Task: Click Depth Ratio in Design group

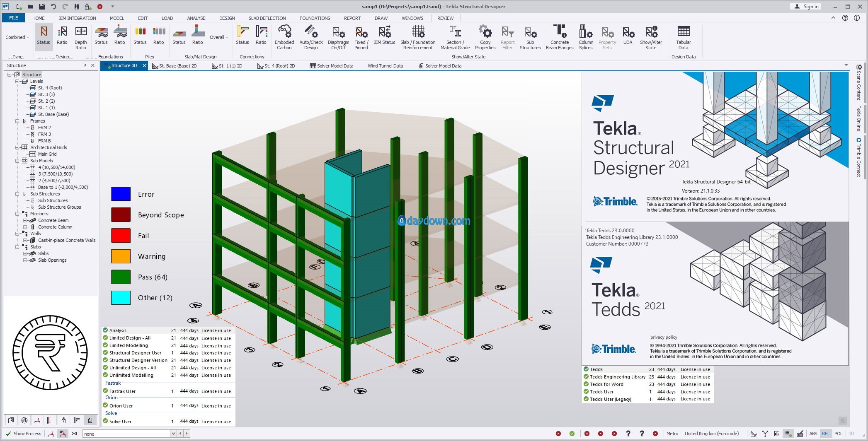Action: click(81, 37)
